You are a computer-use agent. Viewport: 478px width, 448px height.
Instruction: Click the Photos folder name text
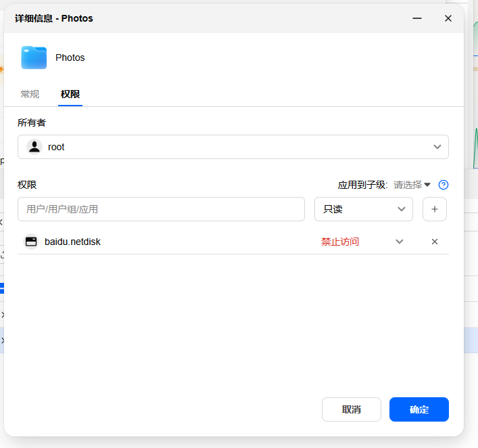coord(70,58)
